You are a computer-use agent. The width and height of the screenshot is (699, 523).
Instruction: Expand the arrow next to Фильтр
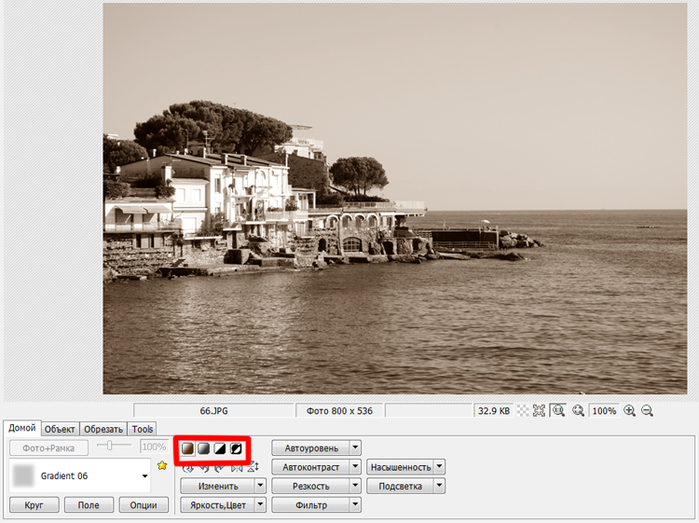355,505
